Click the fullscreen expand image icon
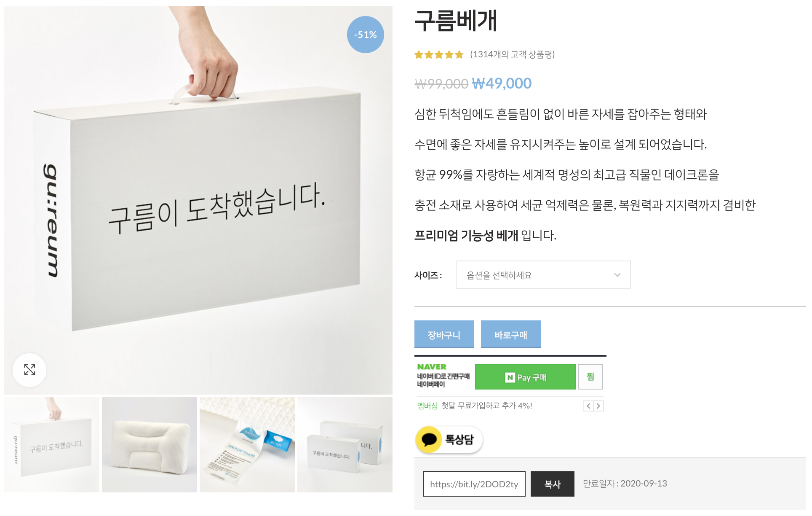 click(29, 370)
